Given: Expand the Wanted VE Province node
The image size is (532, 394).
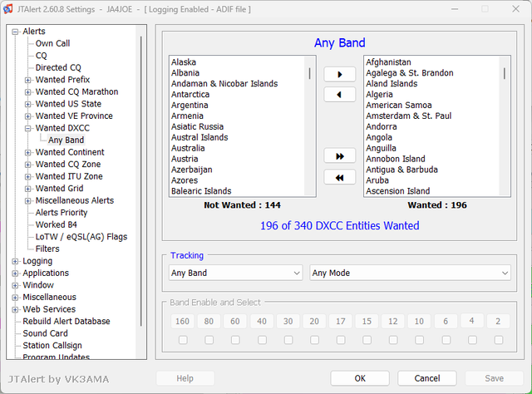Looking at the screenshot, I should pos(27,116).
